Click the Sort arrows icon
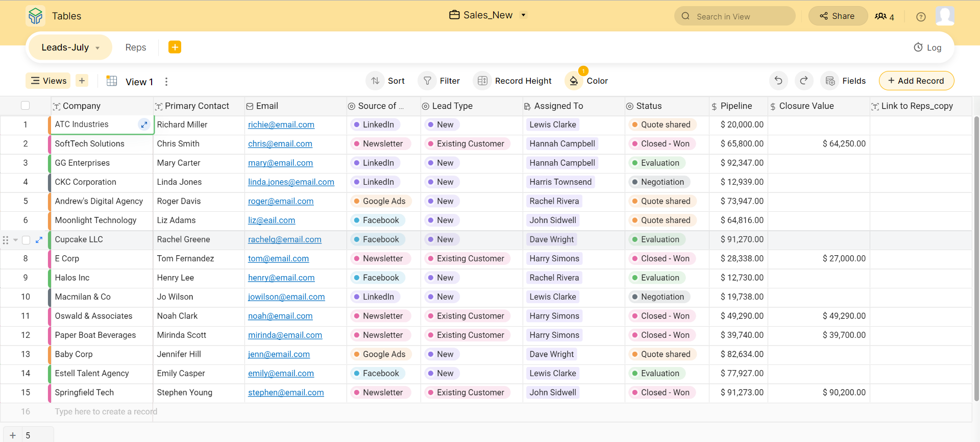This screenshot has height=442, width=980. tap(375, 81)
